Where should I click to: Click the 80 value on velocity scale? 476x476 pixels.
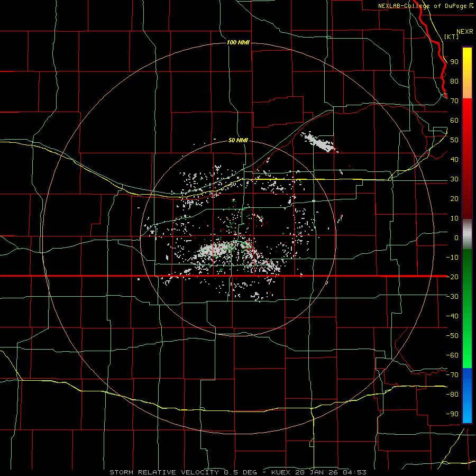[454, 81]
